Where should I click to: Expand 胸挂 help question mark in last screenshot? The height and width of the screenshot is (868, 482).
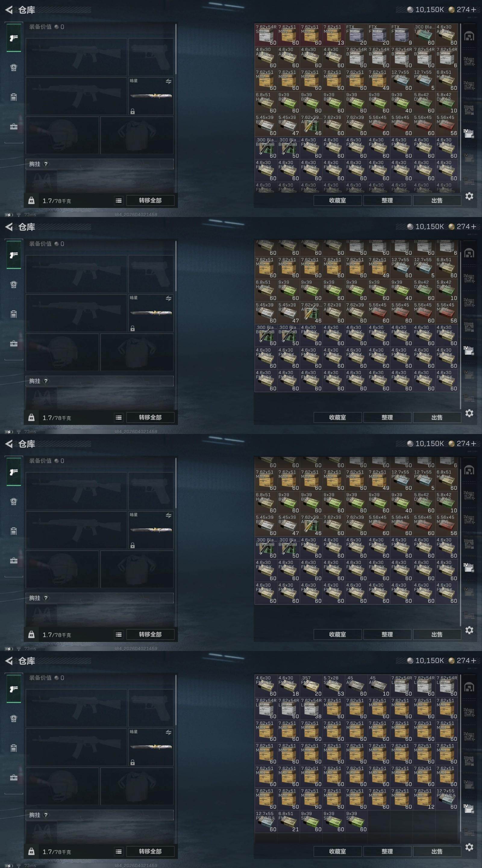click(x=46, y=815)
